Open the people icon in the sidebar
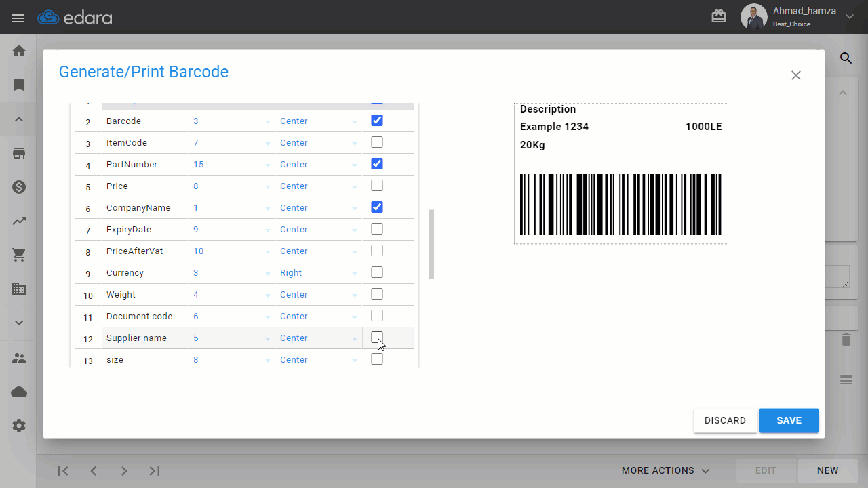Screen dimensions: 868x488 tap(19, 358)
